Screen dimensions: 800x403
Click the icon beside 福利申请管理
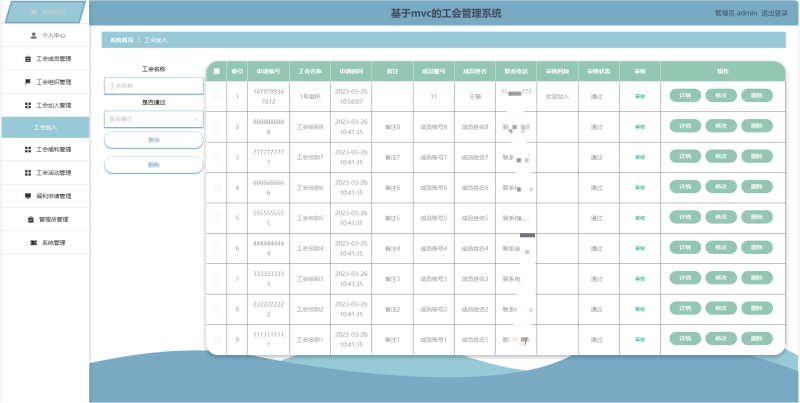point(28,196)
